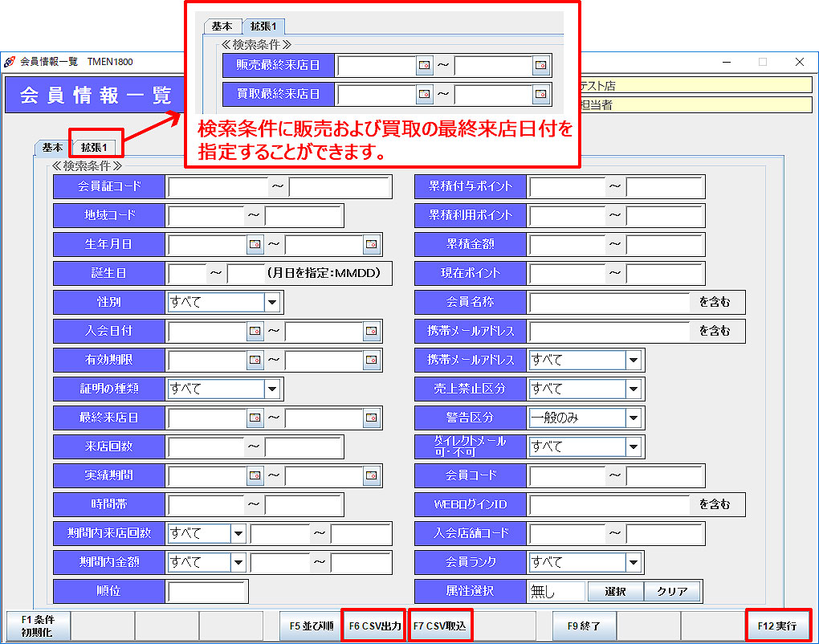This screenshot has width=819, height=644.
Task: Focus the 来店回数 start field
Action: click(206, 446)
